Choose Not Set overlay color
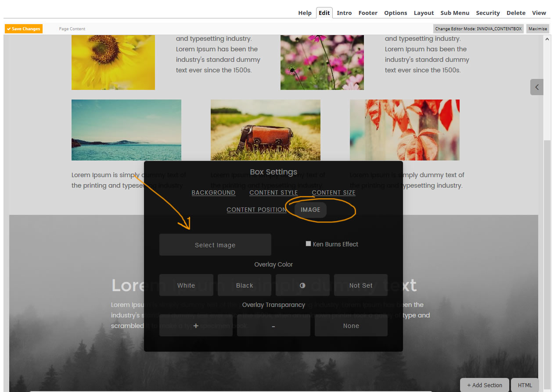This screenshot has width=554, height=392. click(361, 285)
